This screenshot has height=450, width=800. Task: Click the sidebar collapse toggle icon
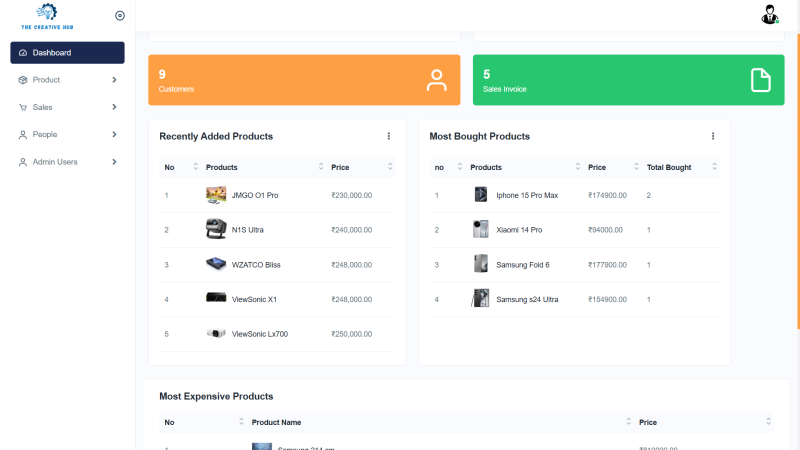click(120, 16)
